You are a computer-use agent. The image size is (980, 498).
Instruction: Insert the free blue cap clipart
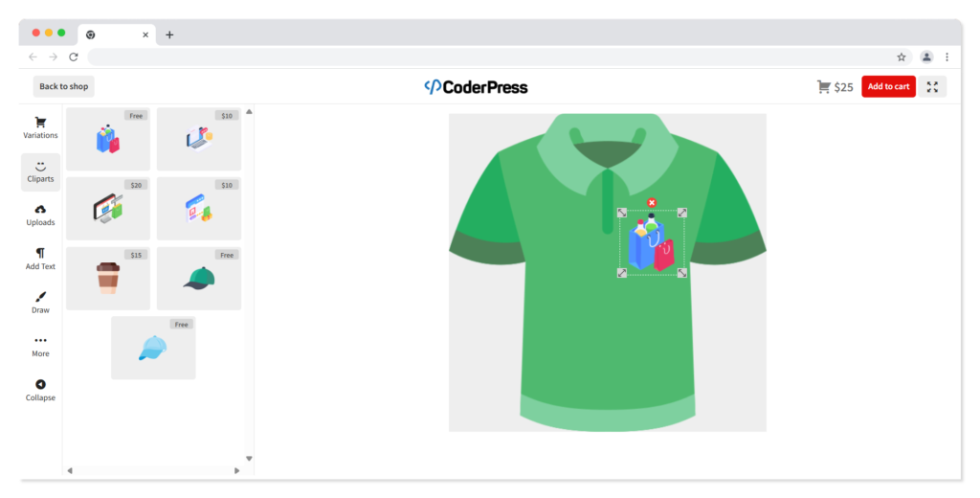click(153, 348)
